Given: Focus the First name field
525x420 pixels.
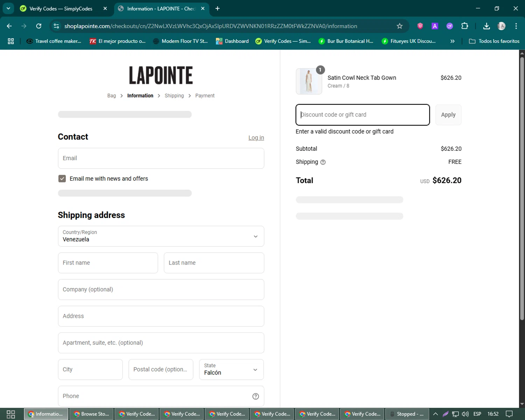Looking at the screenshot, I should point(108,263).
